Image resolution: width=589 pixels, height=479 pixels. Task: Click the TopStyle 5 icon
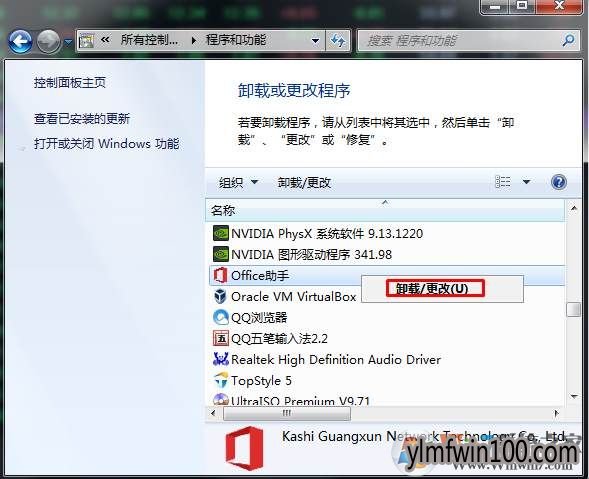coord(220,380)
